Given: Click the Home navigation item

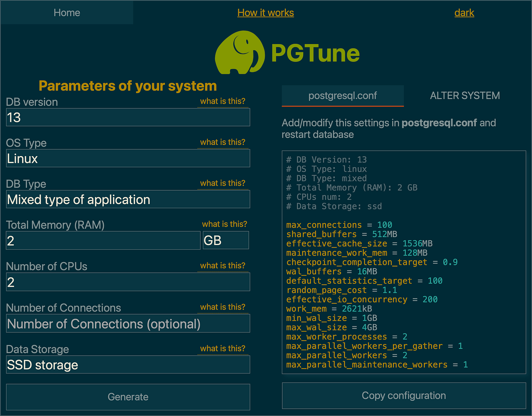Looking at the screenshot, I should (67, 12).
